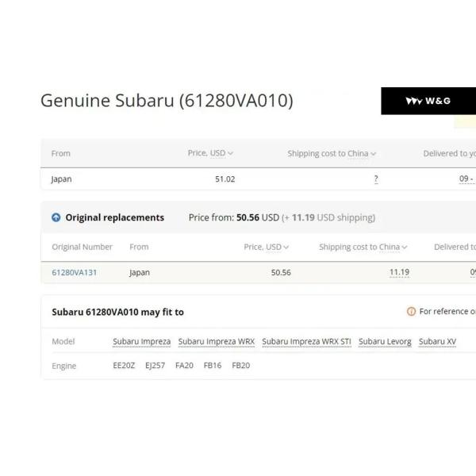
Task: Click 'Subaru 61280VA010 may fit to' heading
Action: [117, 312]
